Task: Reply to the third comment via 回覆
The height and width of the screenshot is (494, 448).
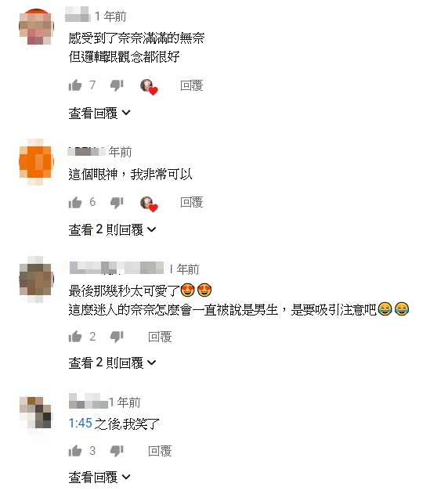Action: 160,337
